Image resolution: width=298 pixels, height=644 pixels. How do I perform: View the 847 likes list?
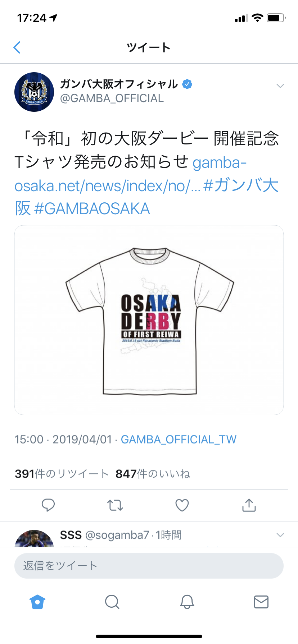click(153, 474)
